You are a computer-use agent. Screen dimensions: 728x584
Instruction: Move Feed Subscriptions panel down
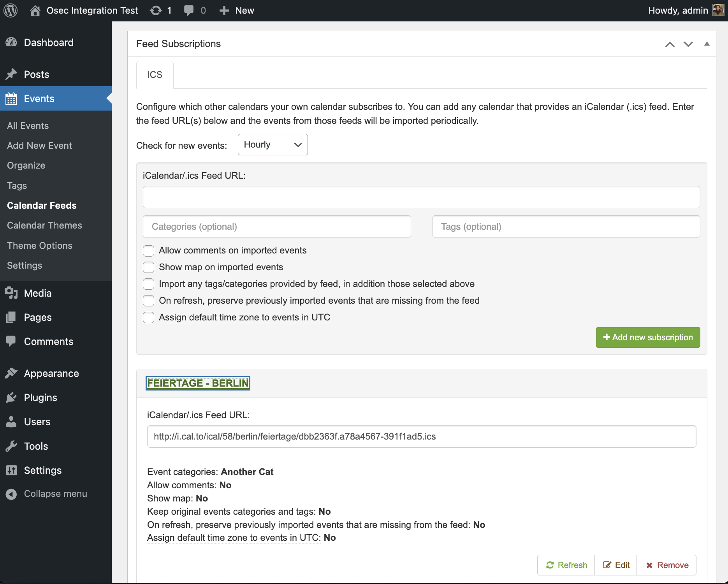[x=688, y=44]
